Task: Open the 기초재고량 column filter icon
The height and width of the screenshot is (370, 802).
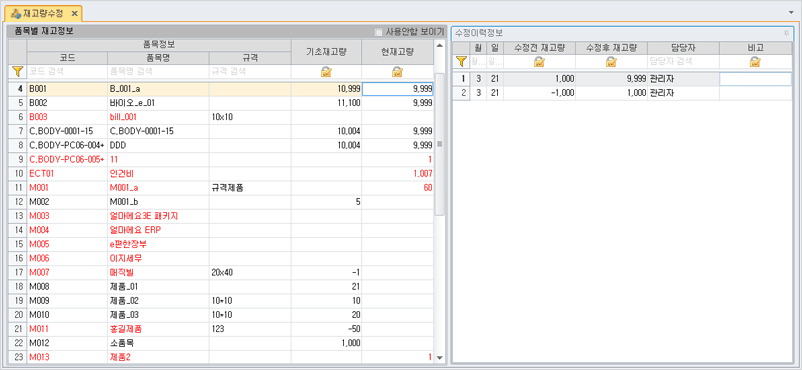Action: pyautogui.click(x=326, y=72)
